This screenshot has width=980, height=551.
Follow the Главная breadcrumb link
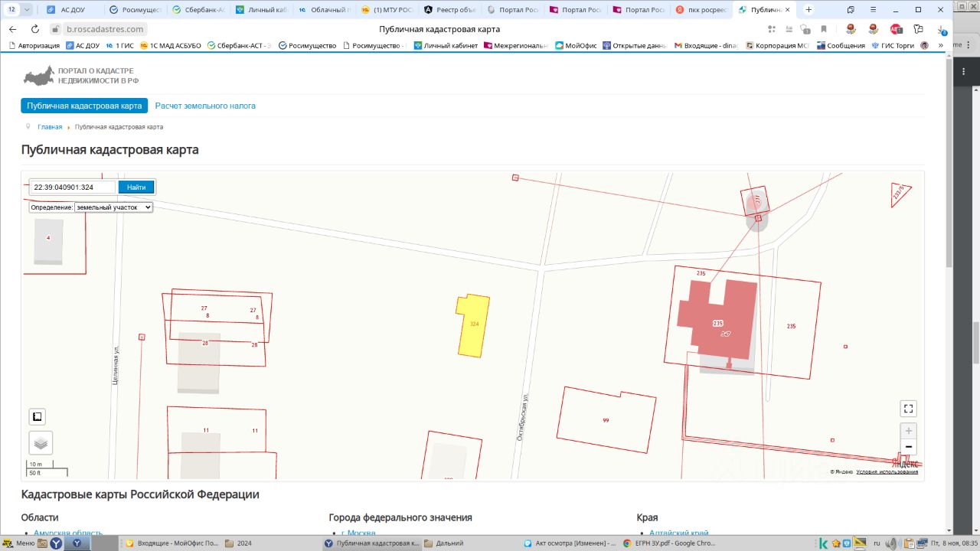tap(50, 127)
